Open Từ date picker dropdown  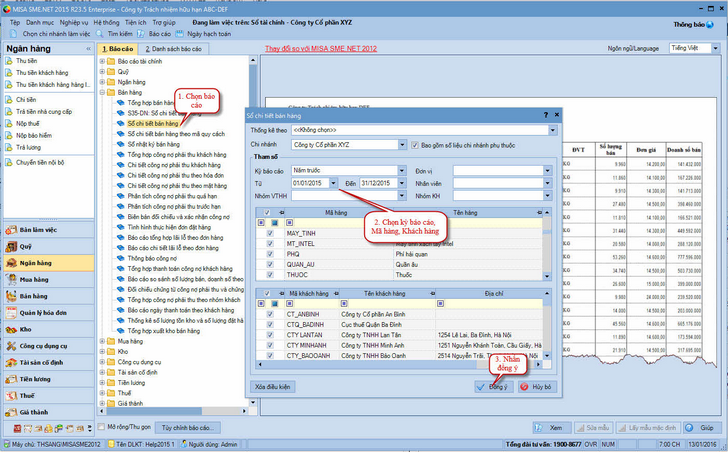tap(333, 183)
